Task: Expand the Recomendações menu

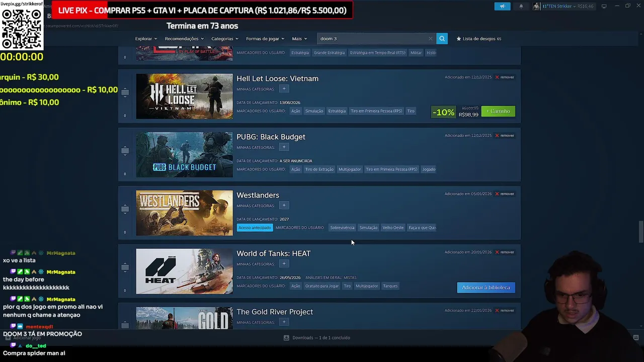Action: (184, 39)
